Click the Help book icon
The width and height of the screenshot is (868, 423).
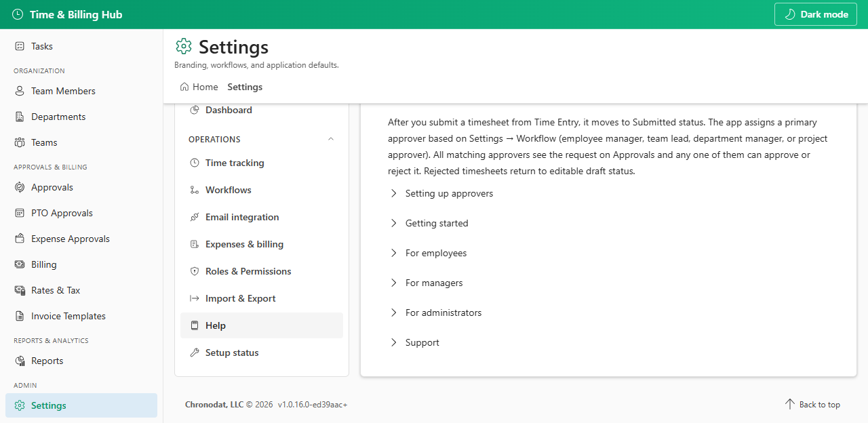195,325
